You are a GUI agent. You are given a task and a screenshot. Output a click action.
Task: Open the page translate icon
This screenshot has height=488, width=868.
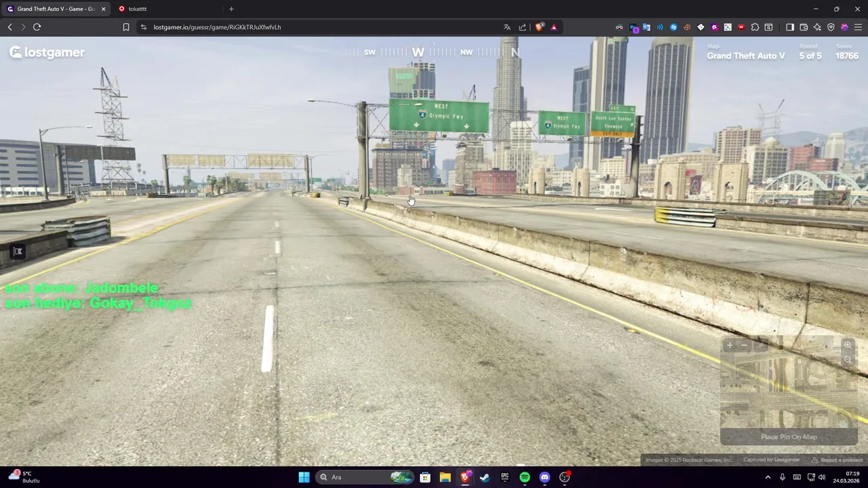tap(507, 27)
